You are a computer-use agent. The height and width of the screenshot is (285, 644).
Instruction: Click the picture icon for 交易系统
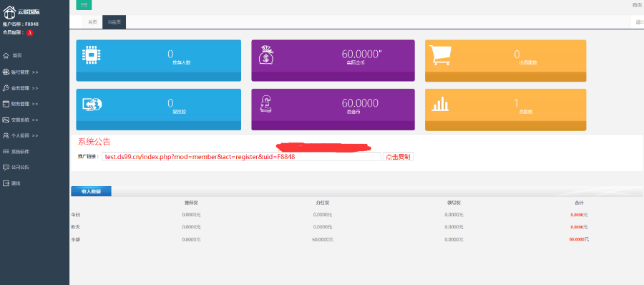point(6,120)
